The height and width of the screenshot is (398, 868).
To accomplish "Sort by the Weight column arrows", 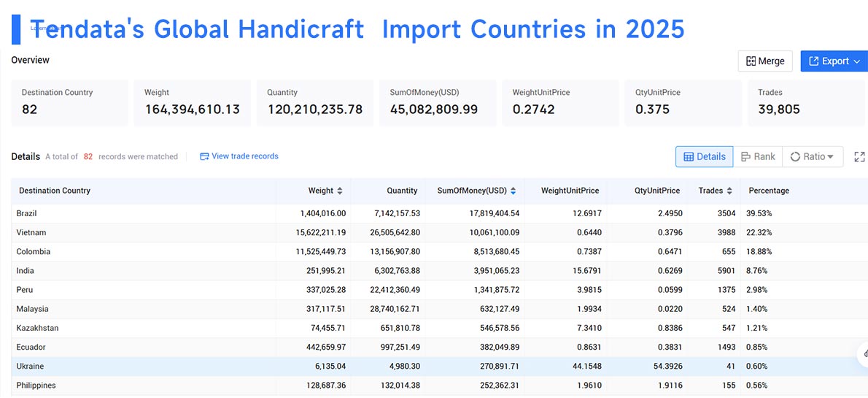I will (x=340, y=191).
